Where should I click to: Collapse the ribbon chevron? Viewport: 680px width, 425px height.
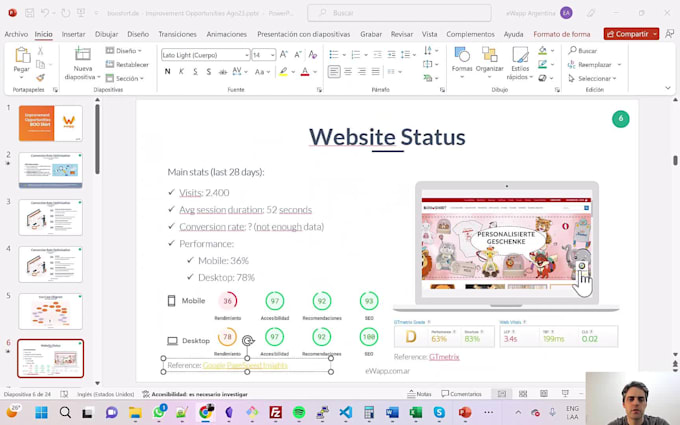(668, 88)
